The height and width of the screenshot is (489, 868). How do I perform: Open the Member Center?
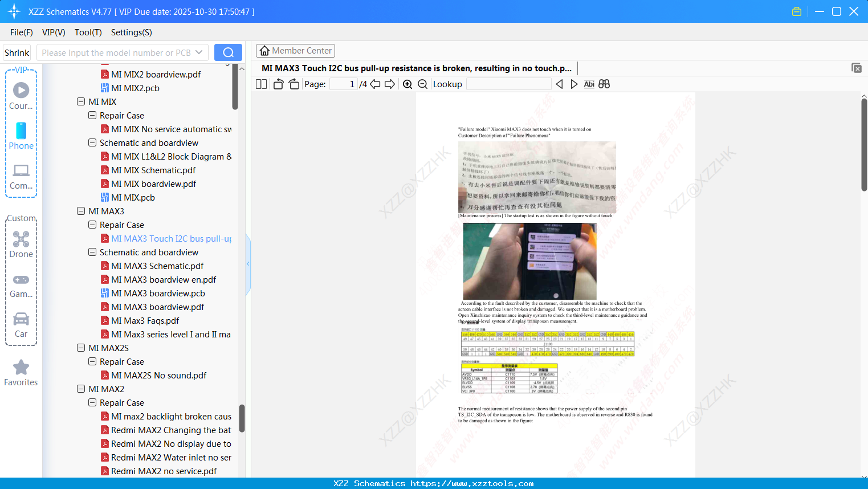(x=295, y=51)
